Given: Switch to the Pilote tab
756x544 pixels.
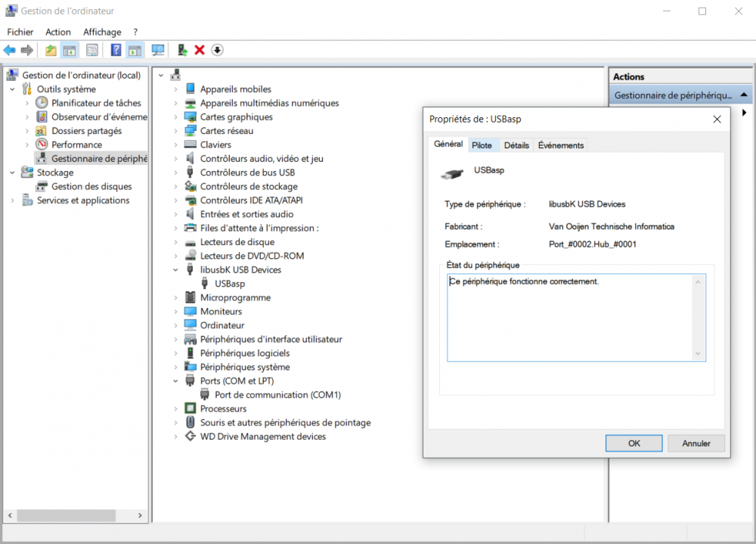Looking at the screenshot, I should (482, 145).
